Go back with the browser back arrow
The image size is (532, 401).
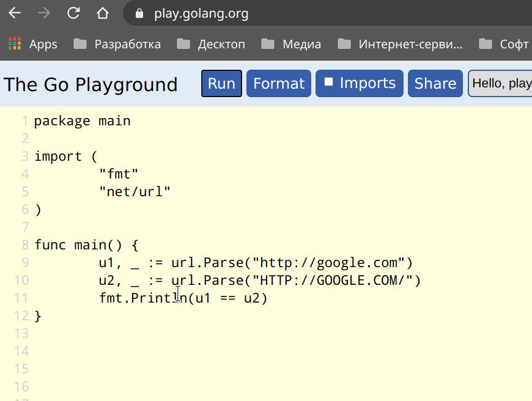coord(15,13)
